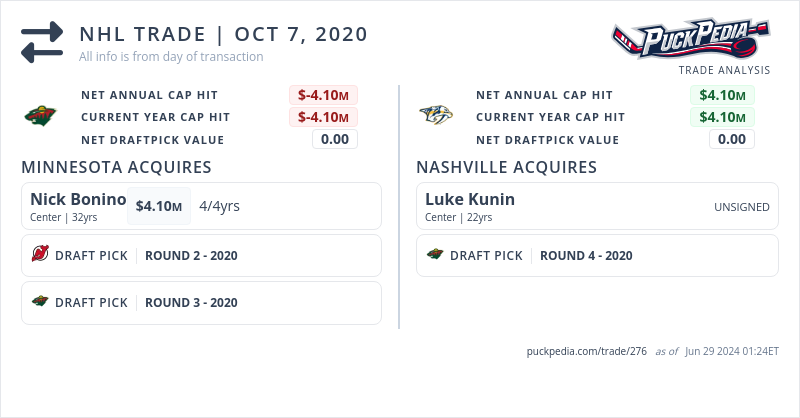Click Nashville's net draft pick value

[x=731, y=139]
